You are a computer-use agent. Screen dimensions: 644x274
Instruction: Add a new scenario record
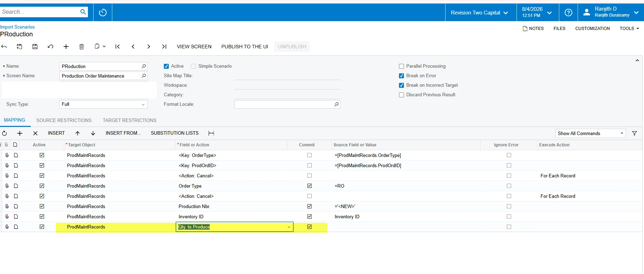tap(66, 47)
